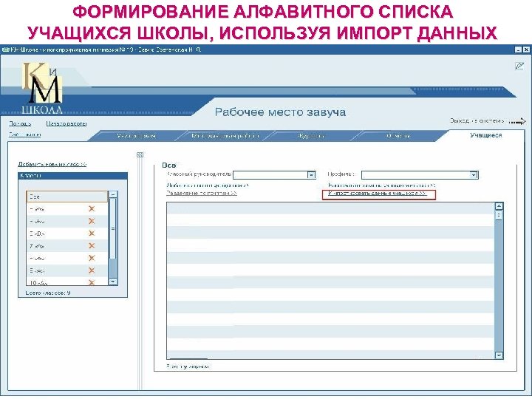Click Добавить новый класс link
This screenshot has height=399, width=532.
pyautogui.click(x=52, y=164)
